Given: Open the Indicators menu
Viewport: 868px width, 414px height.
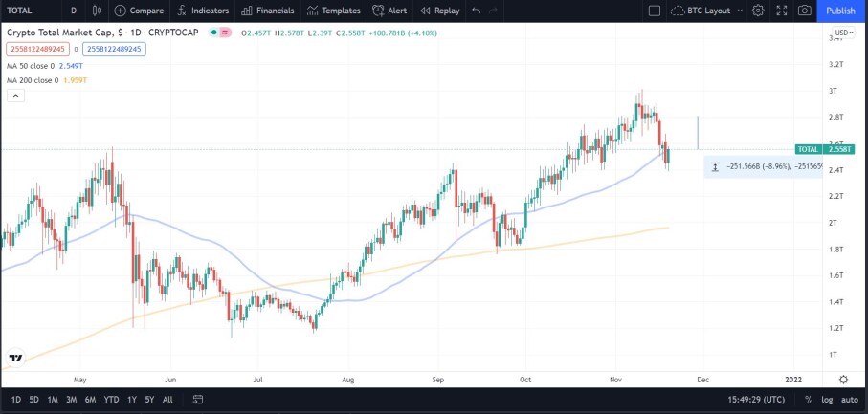Looking at the screenshot, I should (203, 11).
